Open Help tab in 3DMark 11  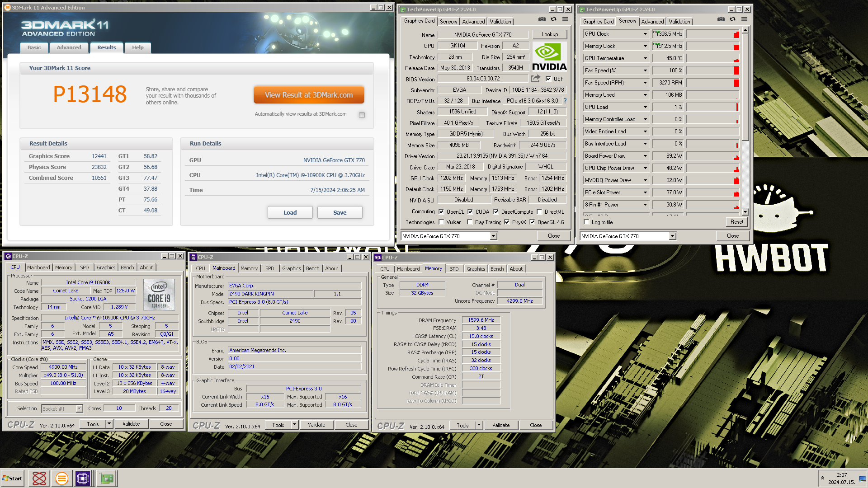tap(137, 47)
